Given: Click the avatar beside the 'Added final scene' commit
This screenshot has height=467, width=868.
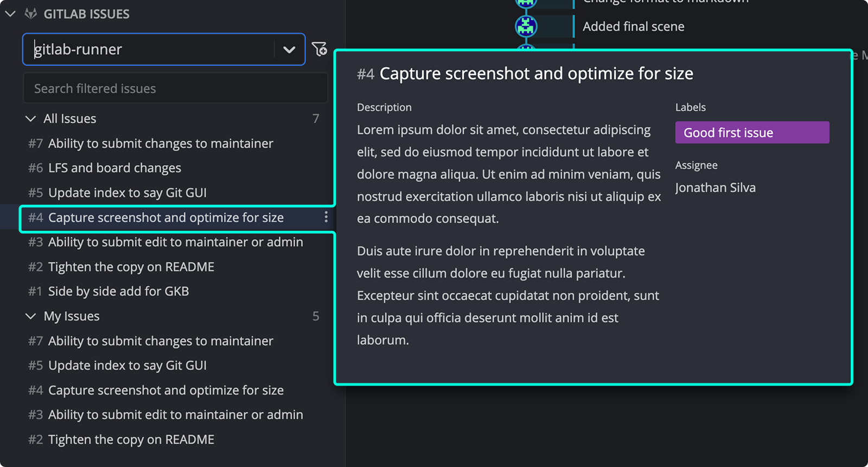Looking at the screenshot, I should tap(525, 25).
